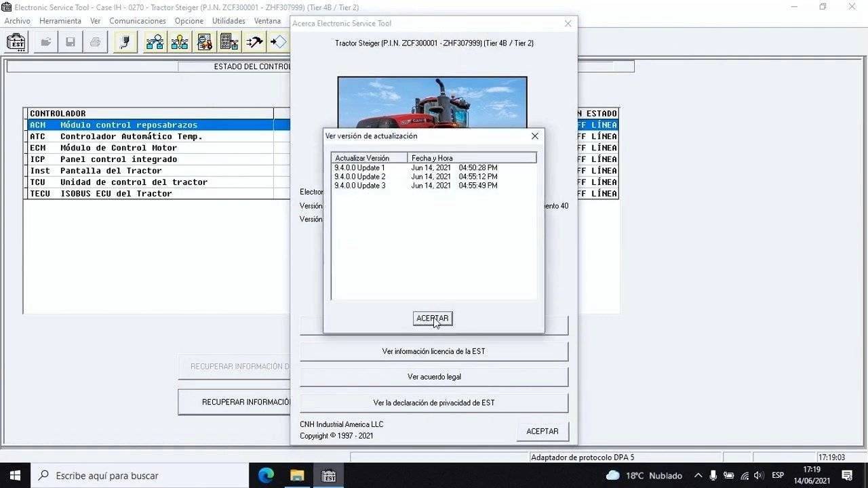The image size is (868, 488).
Task: Click Ver información licencia de la EST
Action: pos(434,351)
